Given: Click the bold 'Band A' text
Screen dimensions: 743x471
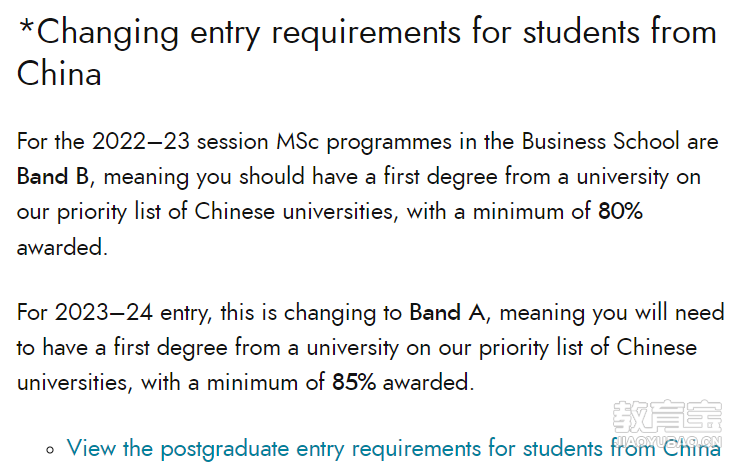Looking at the screenshot, I should click(447, 313).
